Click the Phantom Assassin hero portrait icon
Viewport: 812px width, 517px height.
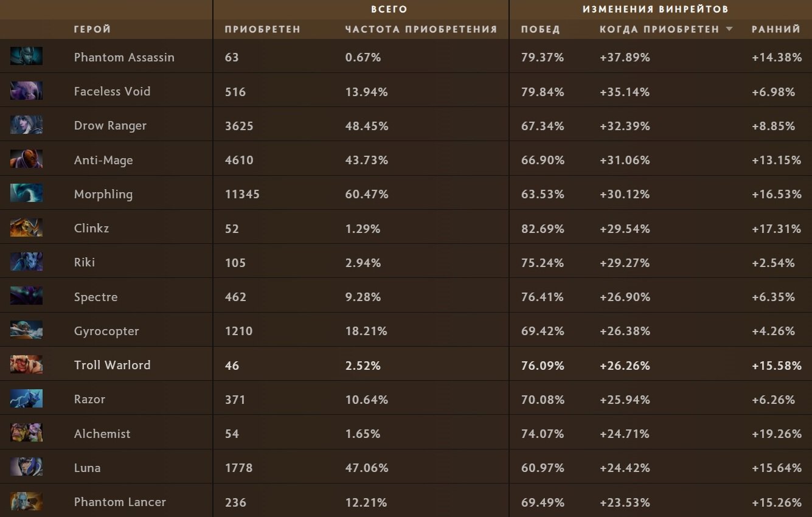[x=26, y=57]
